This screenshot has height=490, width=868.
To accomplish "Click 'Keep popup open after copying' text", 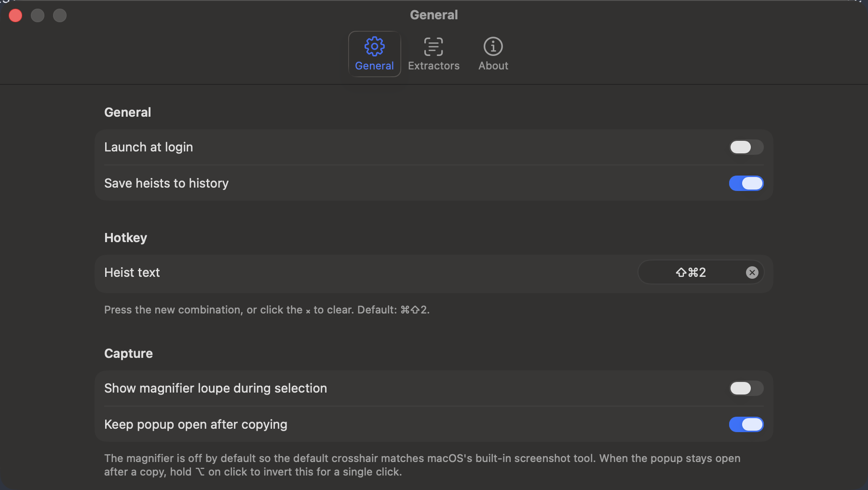I will (x=196, y=424).
